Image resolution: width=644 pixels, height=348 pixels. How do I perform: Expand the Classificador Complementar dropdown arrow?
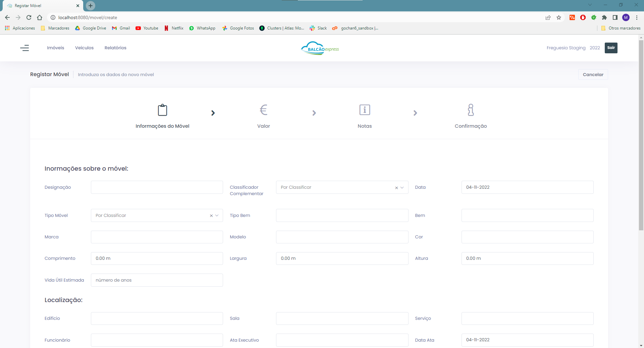pyautogui.click(x=402, y=188)
